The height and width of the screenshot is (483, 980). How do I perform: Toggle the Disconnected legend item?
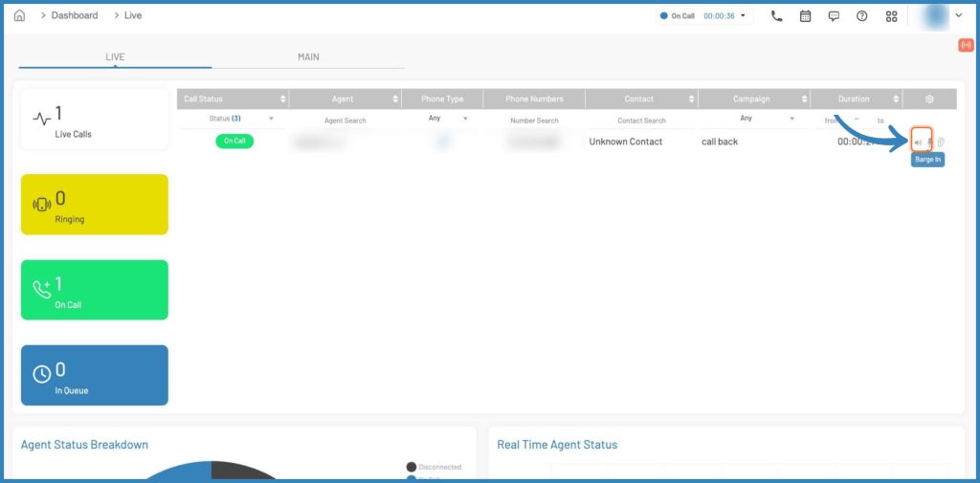point(434,467)
